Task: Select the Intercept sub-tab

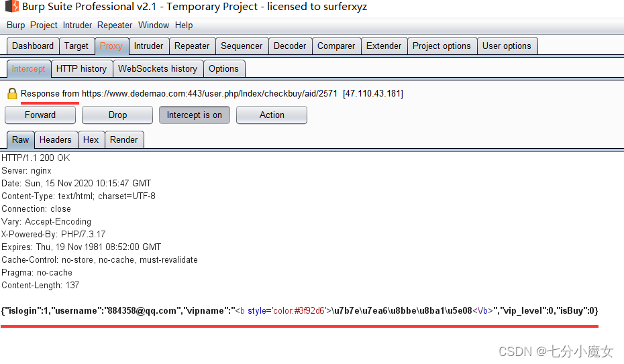Action: (29, 69)
